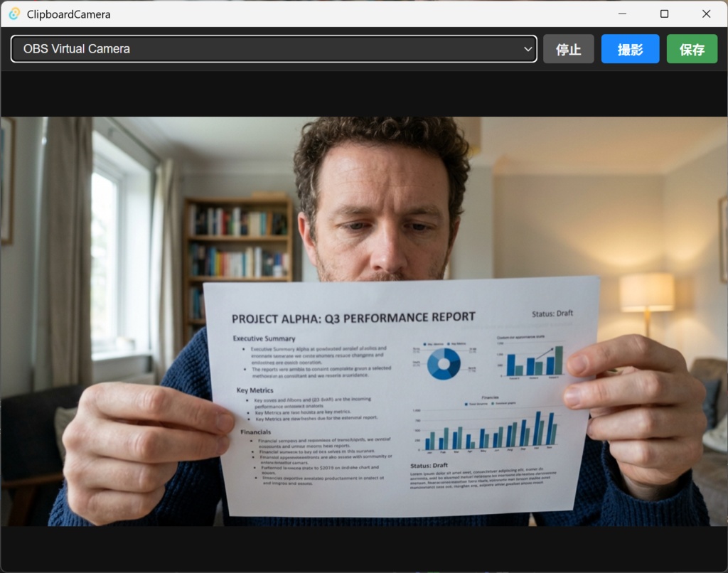Click the ClipboardCamera title text
The height and width of the screenshot is (573, 728).
69,14
